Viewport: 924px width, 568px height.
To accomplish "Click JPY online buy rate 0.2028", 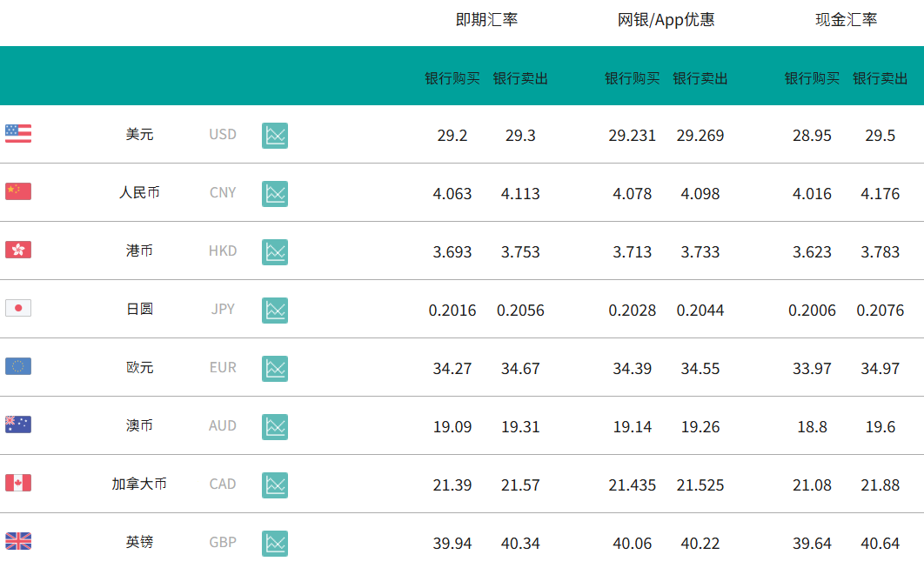I will 632,311.
